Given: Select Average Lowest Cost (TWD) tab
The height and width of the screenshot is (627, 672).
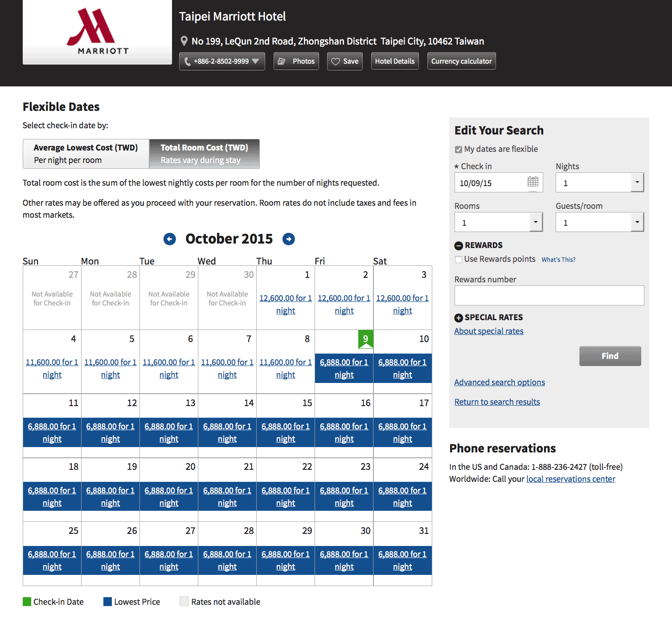Looking at the screenshot, I should click(x=86, y=154).
